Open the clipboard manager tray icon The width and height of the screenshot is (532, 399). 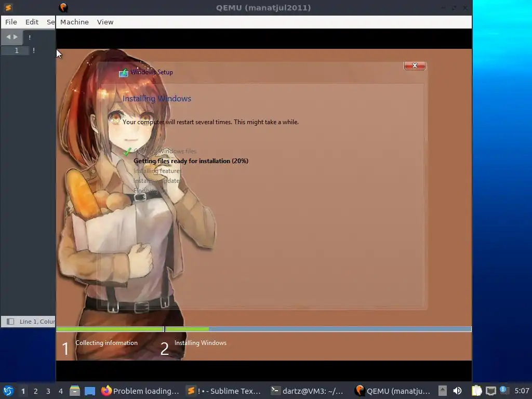pyautogui.click(x=477, y=391)
